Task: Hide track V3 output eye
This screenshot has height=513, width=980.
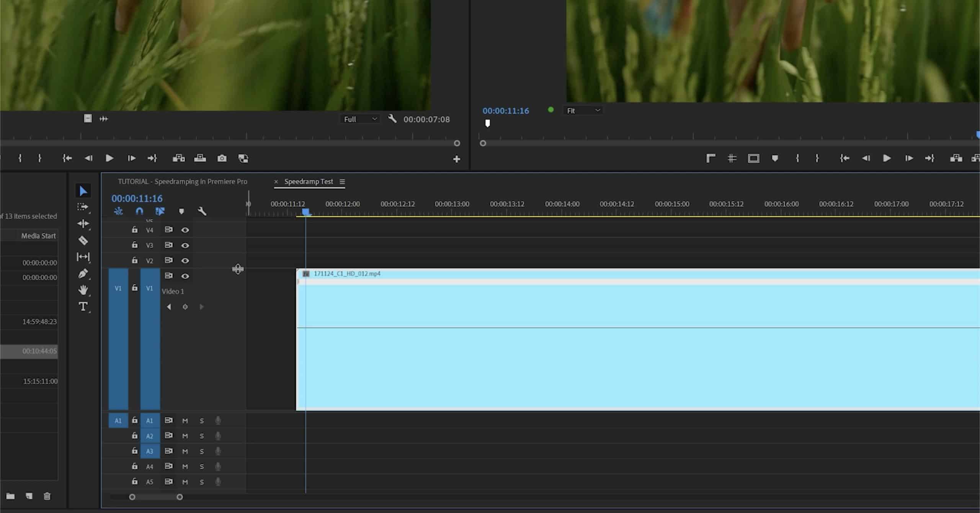Action: click(x=185, y=245)
